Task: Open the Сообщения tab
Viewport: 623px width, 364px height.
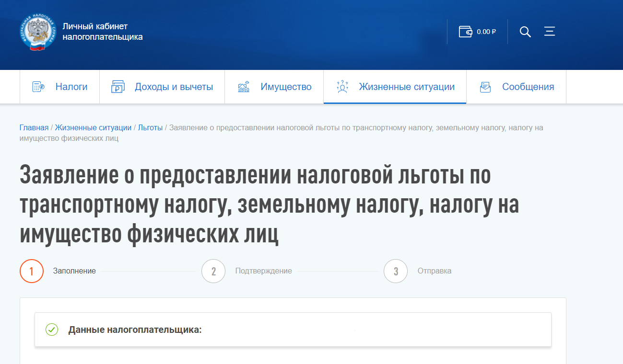Action: 517,87
